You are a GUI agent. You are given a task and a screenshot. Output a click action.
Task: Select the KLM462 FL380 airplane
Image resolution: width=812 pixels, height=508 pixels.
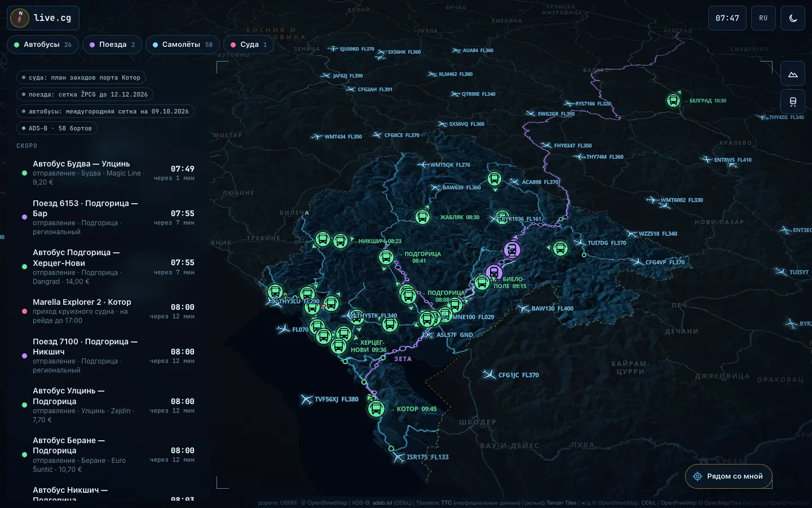(x=433, y=74)
